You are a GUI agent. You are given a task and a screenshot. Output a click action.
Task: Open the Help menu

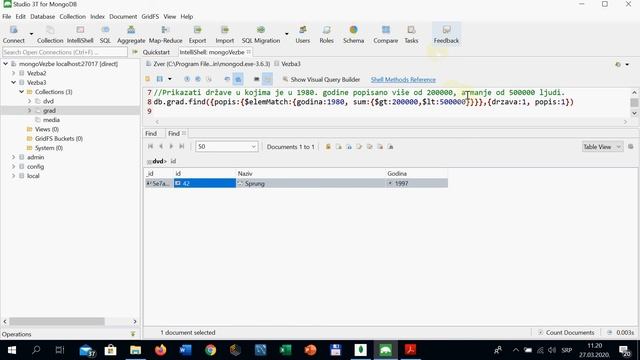pos(187,17)
